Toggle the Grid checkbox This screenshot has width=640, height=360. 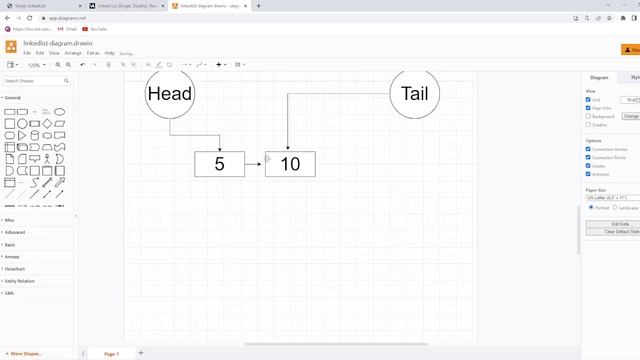click(588, 100)
